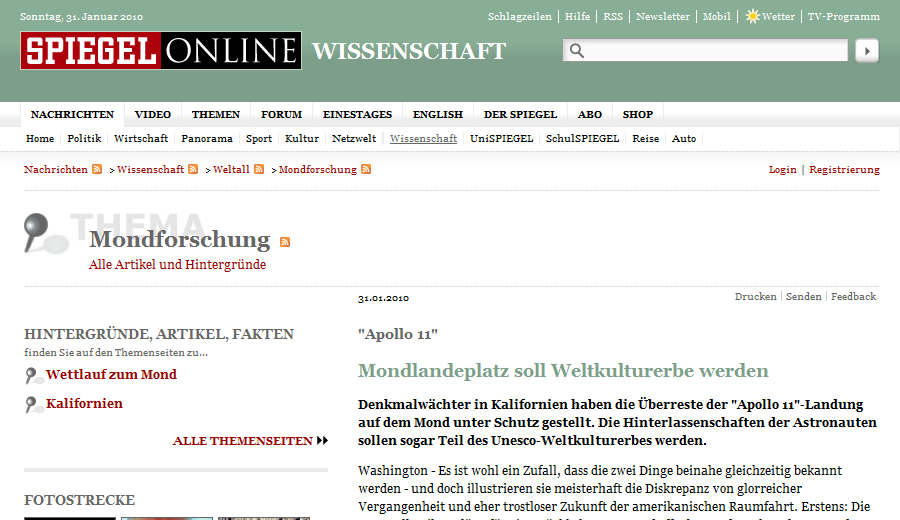This screenshot has height=520, width=900.
Task: Open Newsletter link in header
Action: tap(662, 17)
